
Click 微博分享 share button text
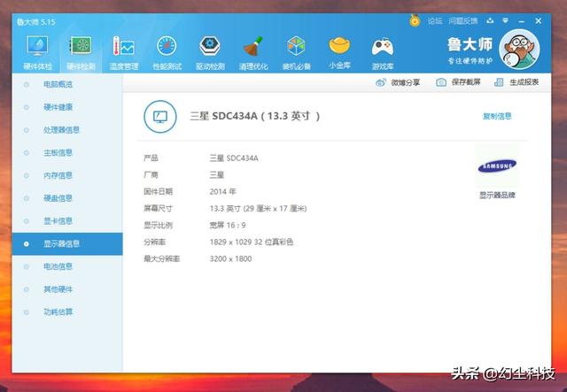pyautogui.click(x=406, y=82)
